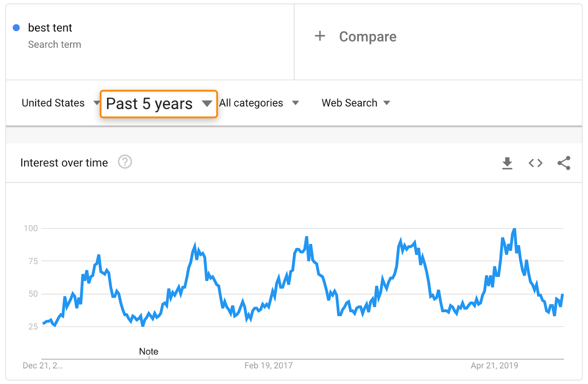Image resolution: width=588 pixels, height=384 pixels.
Task: Click the Feb 19, 2017 axis label
Action: [x=269, y=366]
